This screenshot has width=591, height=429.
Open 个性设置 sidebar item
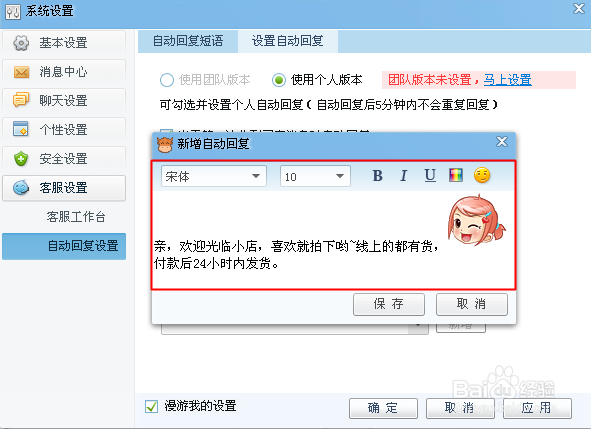[x=64, y=130]
